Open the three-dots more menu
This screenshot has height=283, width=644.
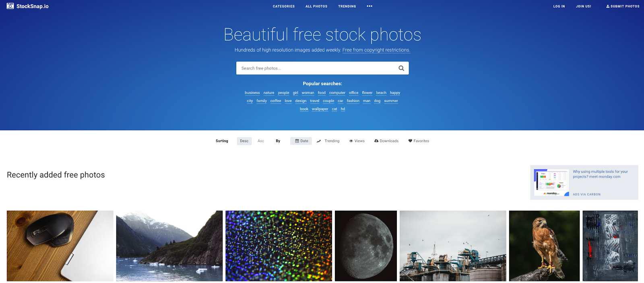point(369,6)
